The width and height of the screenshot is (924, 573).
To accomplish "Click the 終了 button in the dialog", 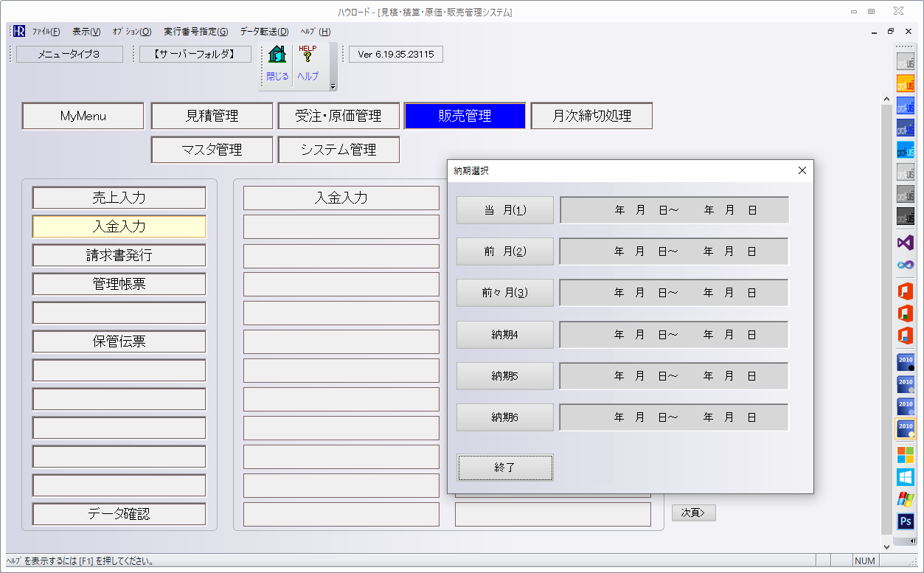I will click(x=505, y=468).
